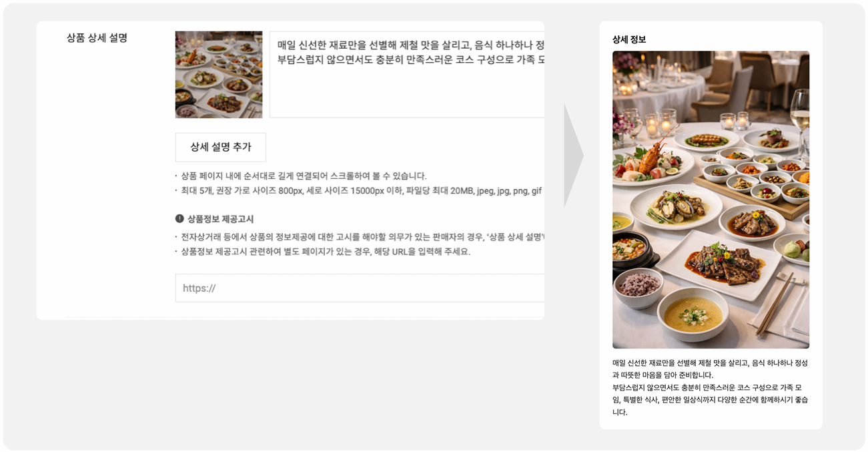Click the wooden chopsticks in the preview photo
The height and width of the screenshot is (452, 868).
pos(775,304)
